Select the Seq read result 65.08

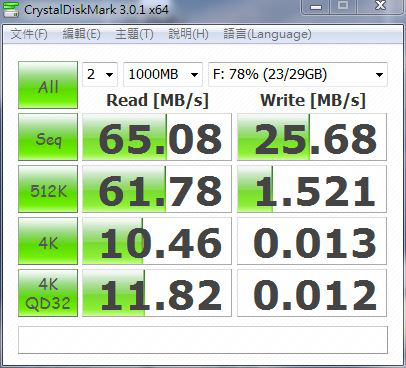pyautogui.click(x=157, y=137)
